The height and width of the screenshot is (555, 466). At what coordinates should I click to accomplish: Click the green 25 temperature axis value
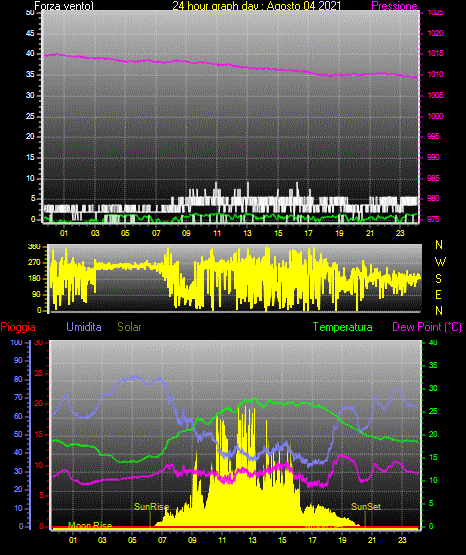pyautogui.click(x=433, y=411)
